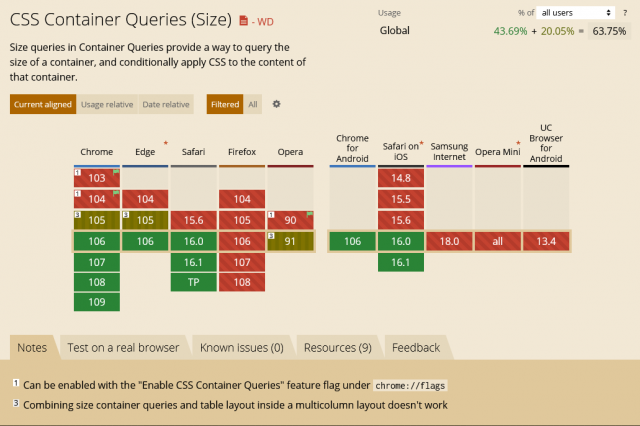The height and width of the screenshot is (426, 640).
Task: Switch to Date relative view
Action: pos(166,104)
